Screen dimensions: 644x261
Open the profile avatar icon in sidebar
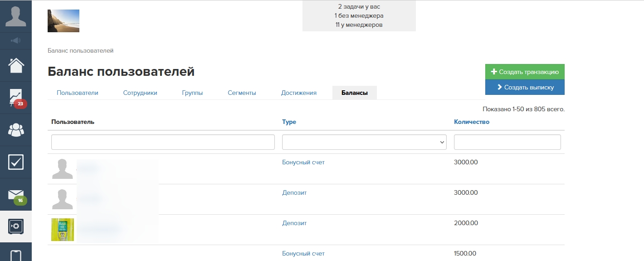15,16
